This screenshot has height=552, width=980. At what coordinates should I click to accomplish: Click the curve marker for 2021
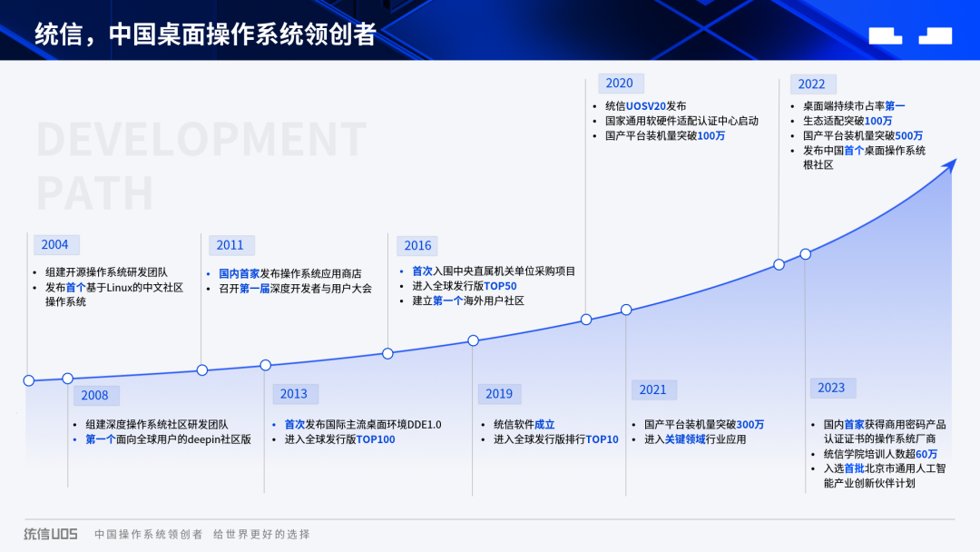(x=626, y=310)
